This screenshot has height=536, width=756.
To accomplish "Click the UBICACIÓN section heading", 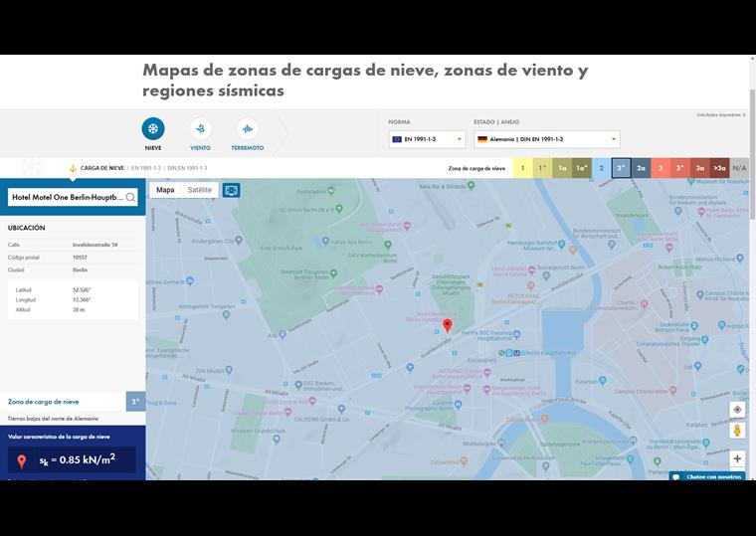I will click(27, 228).
